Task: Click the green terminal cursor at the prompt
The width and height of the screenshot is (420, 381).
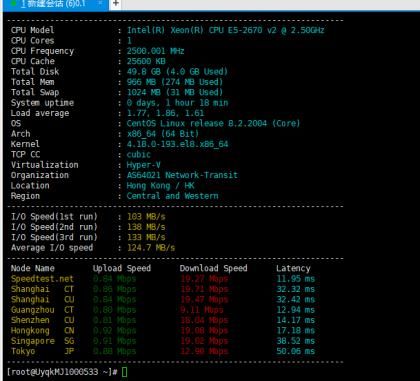Action: coord(124,372)
